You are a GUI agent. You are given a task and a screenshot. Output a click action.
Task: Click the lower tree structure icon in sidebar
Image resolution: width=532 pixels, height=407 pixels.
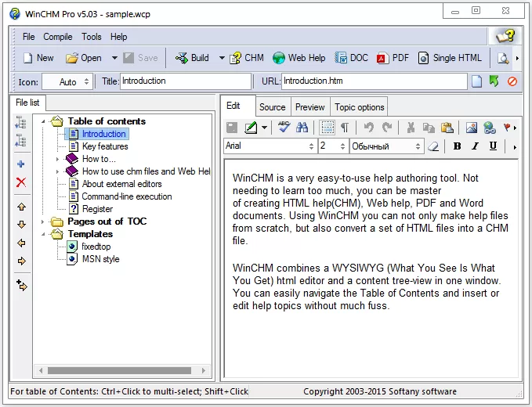pyautogui.click(x=20, y=141)
